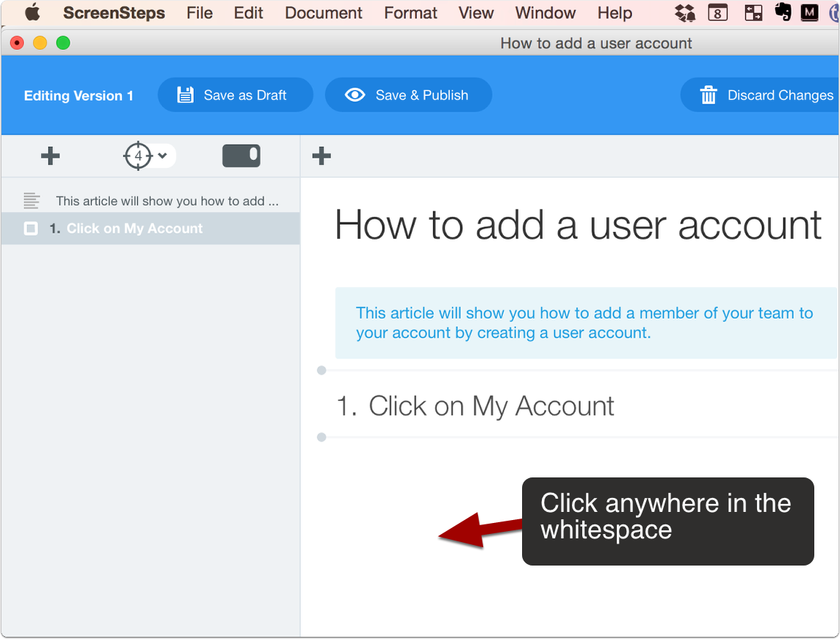
Task: Click Save & Publish button
Action: click(x=408, y=95)
